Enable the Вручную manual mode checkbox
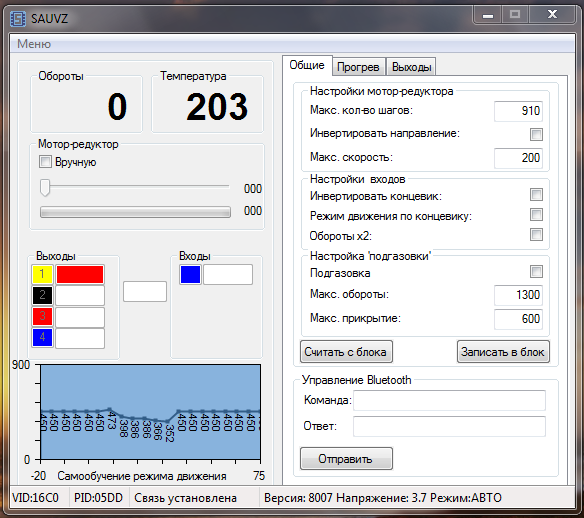584x518 pixels. (x=45, y=162)
